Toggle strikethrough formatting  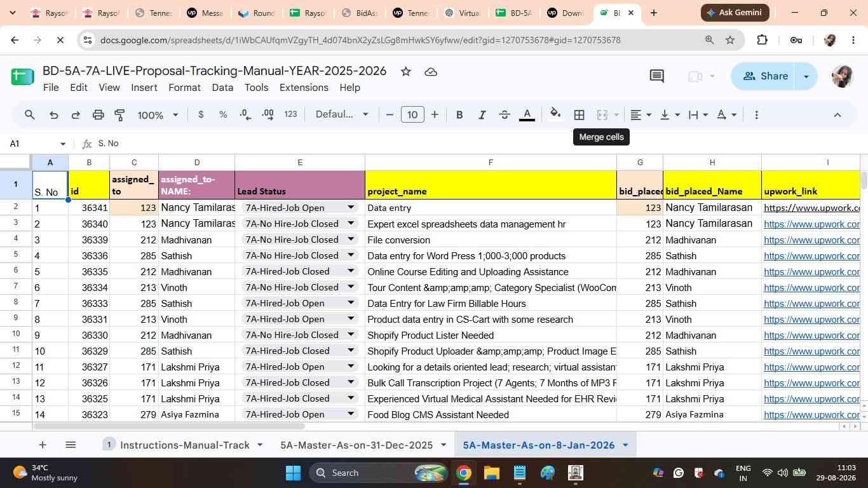click(x=505, y=115)
